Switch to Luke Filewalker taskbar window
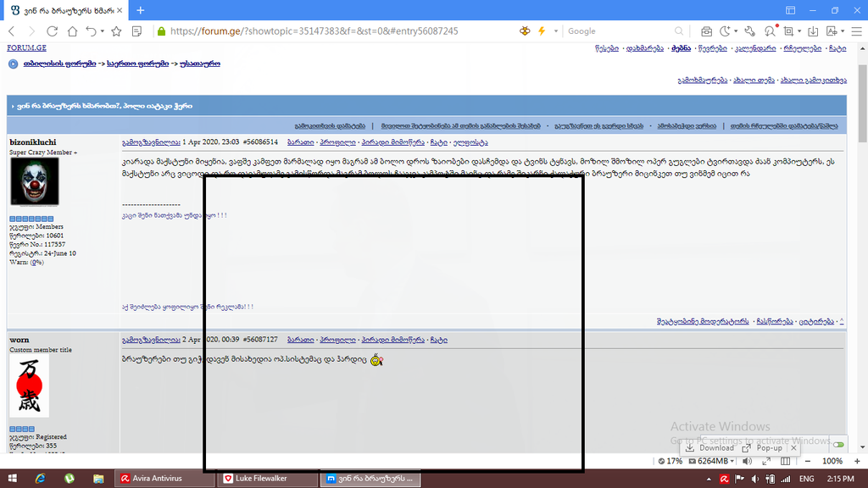The height and width of the screenshot is (488, 868). pos(268,478)
